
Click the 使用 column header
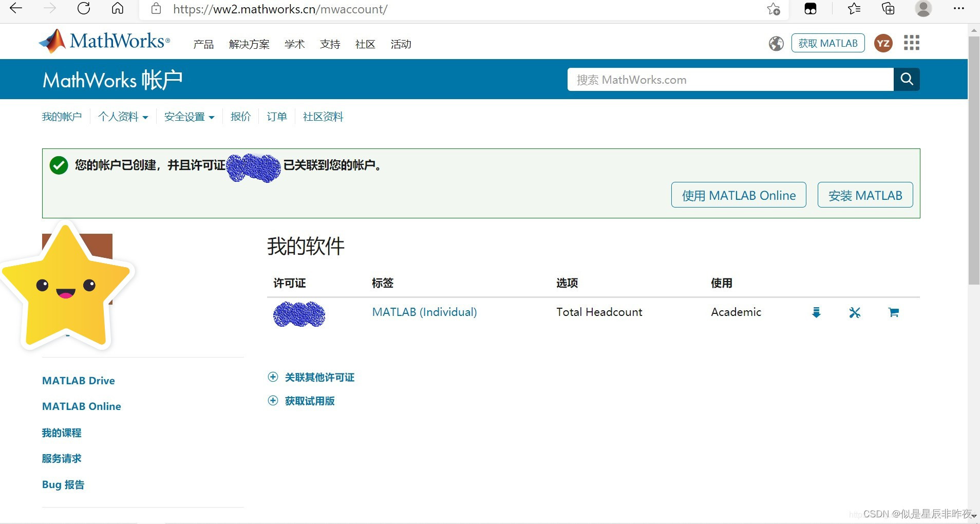coord(722,283)
